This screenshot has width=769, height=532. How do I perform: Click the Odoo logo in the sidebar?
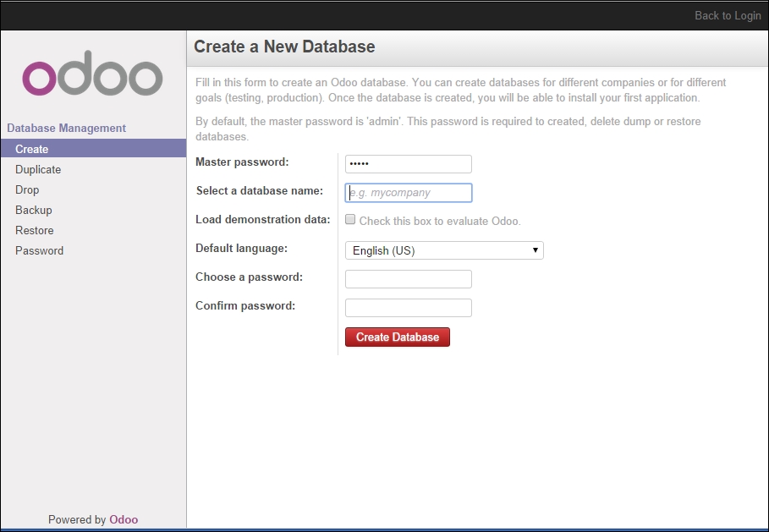click(x=92, y=73)
